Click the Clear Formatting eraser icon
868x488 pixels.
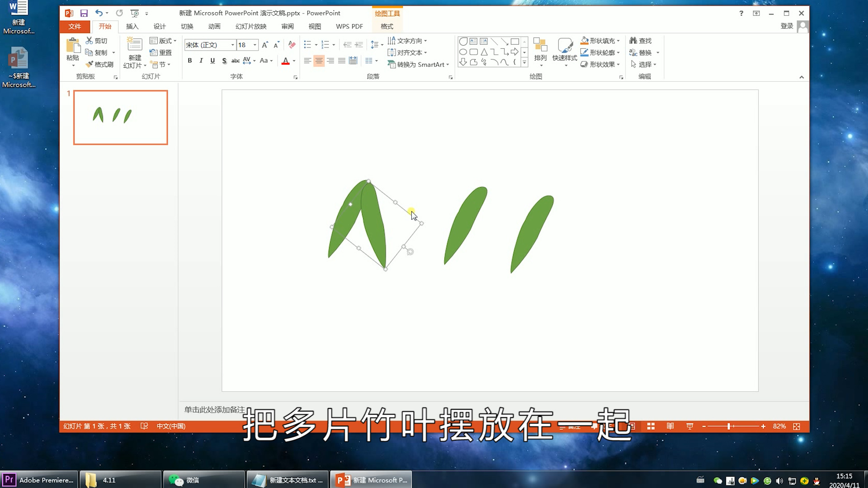(292, 45)
